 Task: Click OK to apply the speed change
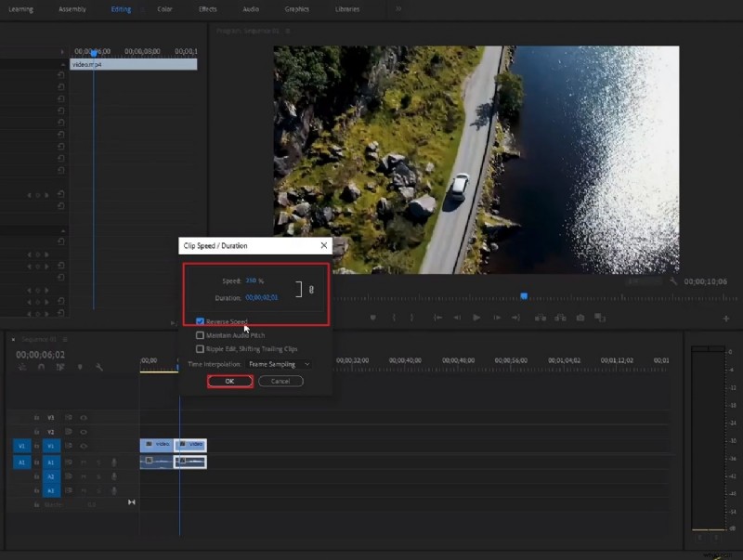[228, 380]
